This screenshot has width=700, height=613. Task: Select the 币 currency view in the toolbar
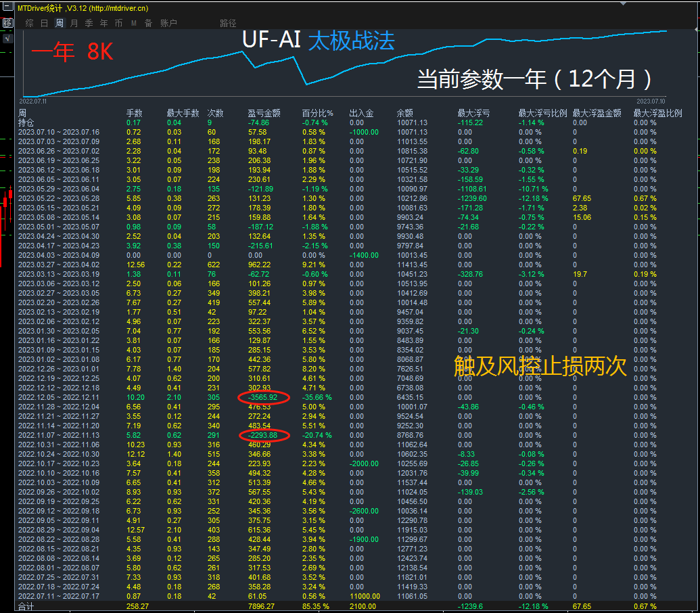(118, 22)
